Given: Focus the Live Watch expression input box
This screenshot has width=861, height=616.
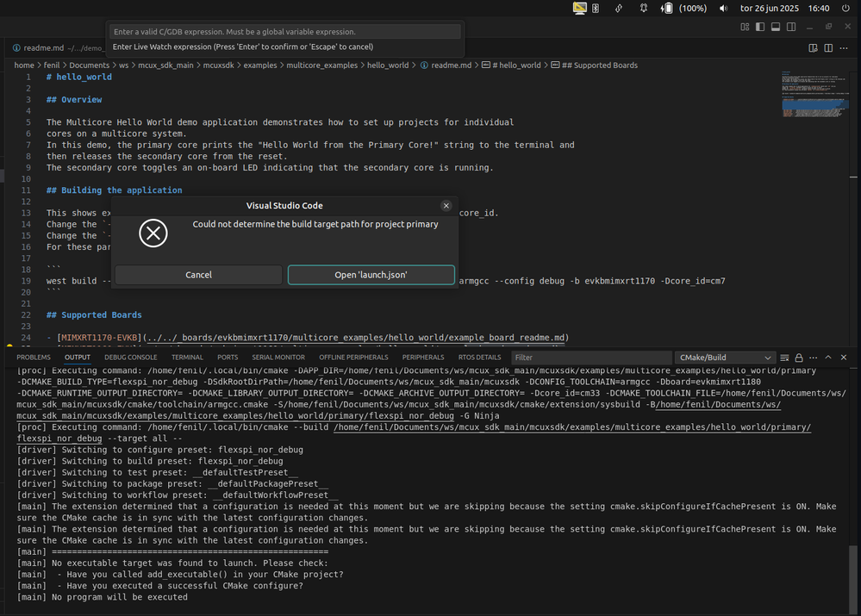Looking at the screenshot, I should 284,32.
